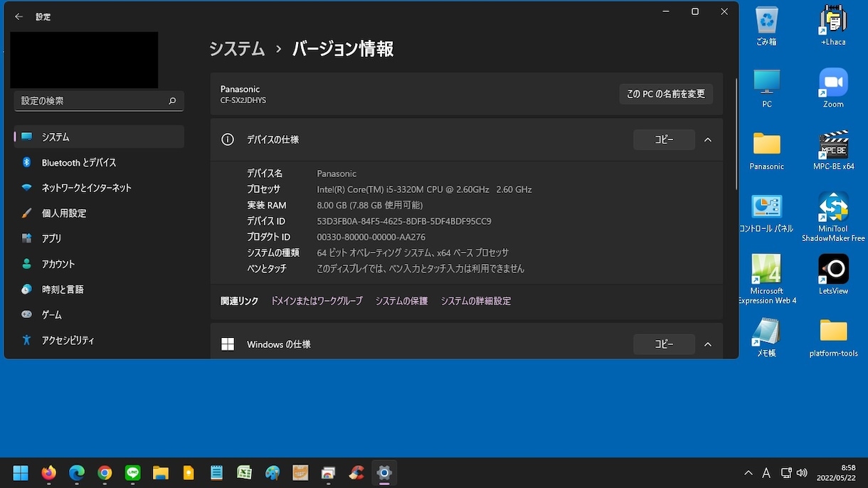Click the 設定の検索 search field
868x488 pixels.
pyautogui.click(x=99, y=101)
